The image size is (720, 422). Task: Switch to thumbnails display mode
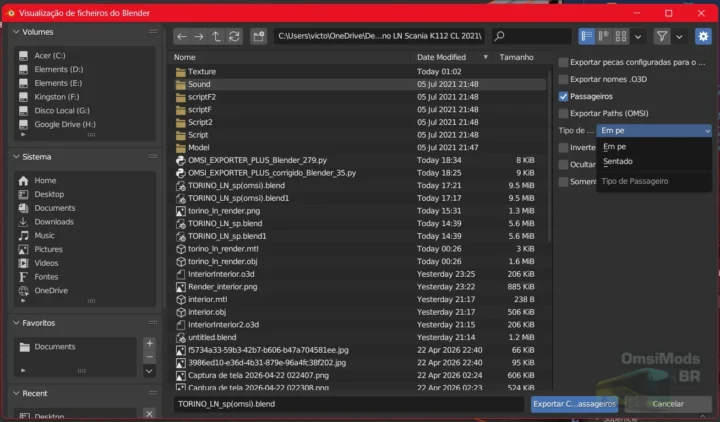click(621, 36)
